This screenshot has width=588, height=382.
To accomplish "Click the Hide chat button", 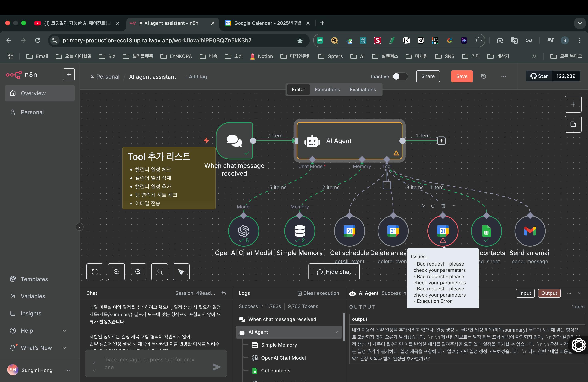I will coord(334,272).
